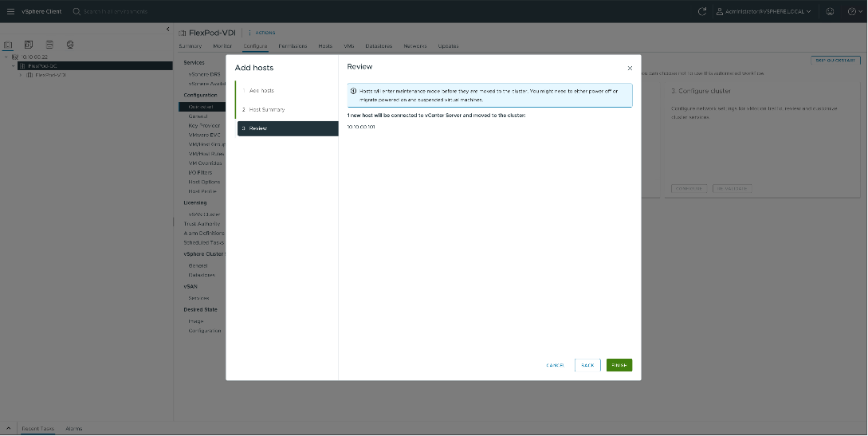Viewport: 868px width, 436px height.
Task: Open I/O Filters settings
Action: [x=200, y=173]
